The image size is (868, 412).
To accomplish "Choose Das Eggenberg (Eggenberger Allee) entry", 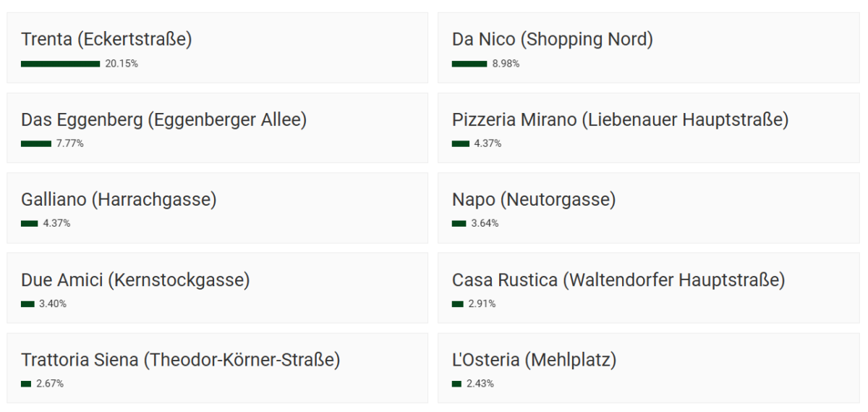I will coord(217,128).
